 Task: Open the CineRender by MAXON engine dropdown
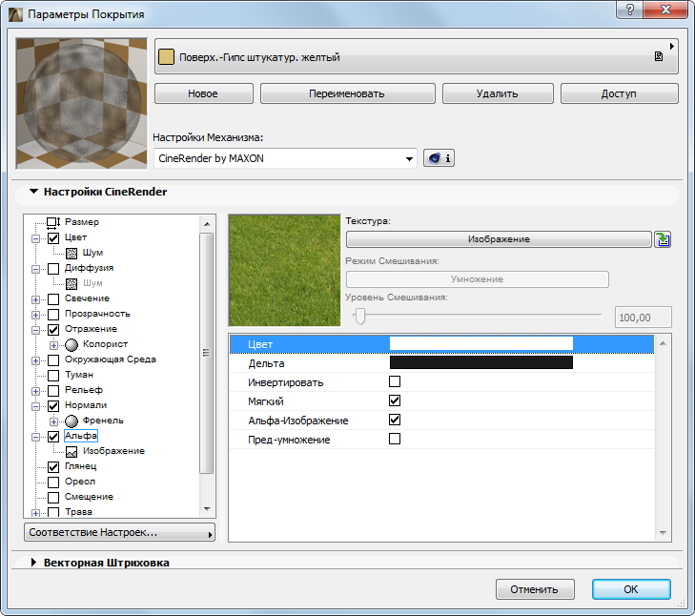tap(285, 158)
